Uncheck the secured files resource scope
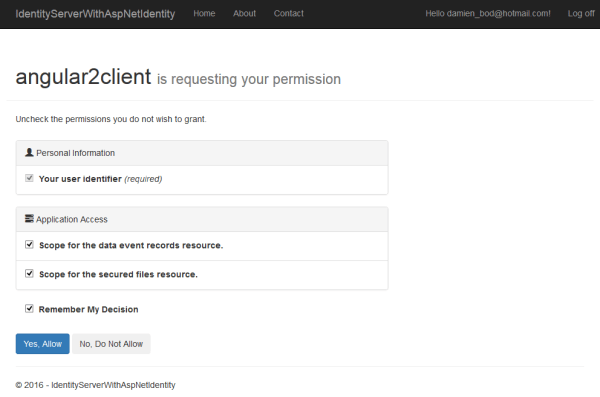Screen dimensions: 600x397 [x=29, y=273]
